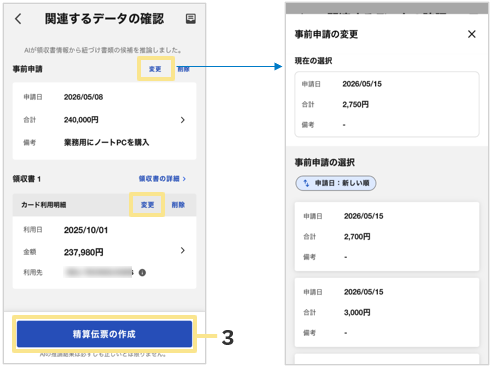Click the 関連するデータの確認 title
The width and height of the screenshot is (495, 370).
pyautogui.click(x=104, y=19)
